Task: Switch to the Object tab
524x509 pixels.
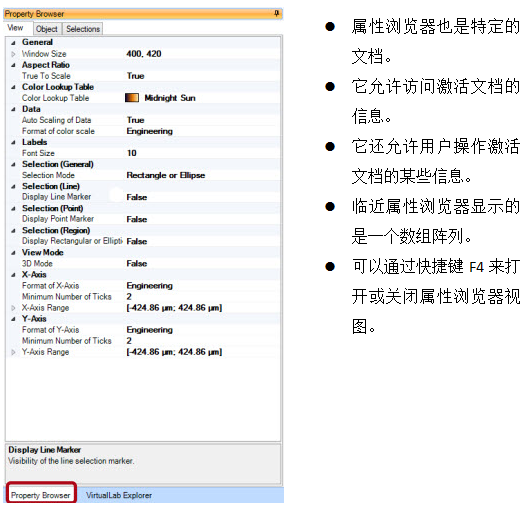Action: [47, 29]
